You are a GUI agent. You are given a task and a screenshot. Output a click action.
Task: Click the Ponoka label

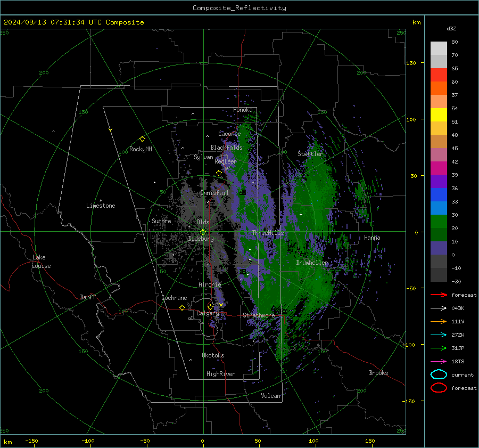[x=243, y=110]
